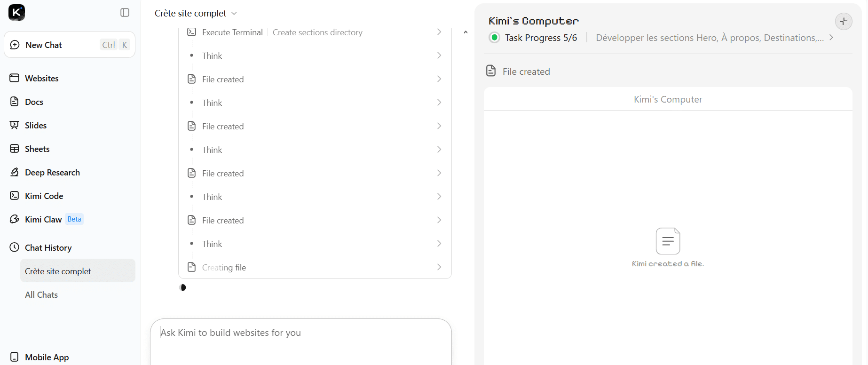Click the File created icon in computer panel

491,71
